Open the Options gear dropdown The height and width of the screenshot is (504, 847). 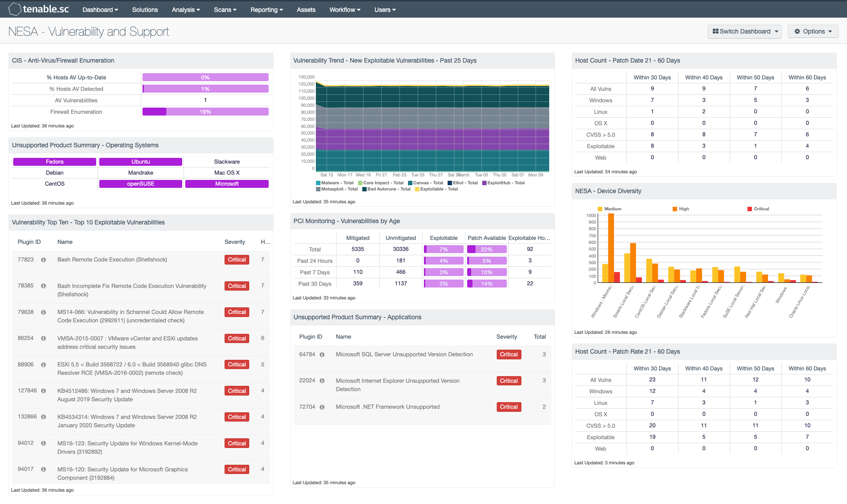pos(813,31)
